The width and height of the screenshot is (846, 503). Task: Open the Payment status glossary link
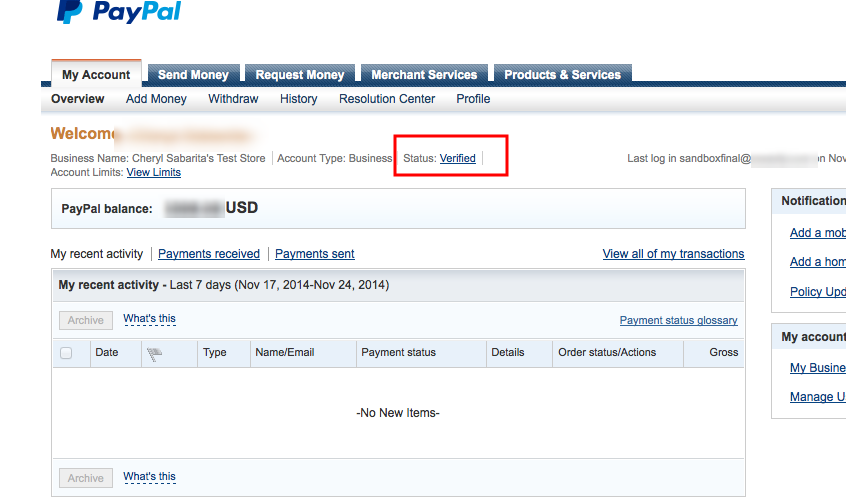[678, 320]
